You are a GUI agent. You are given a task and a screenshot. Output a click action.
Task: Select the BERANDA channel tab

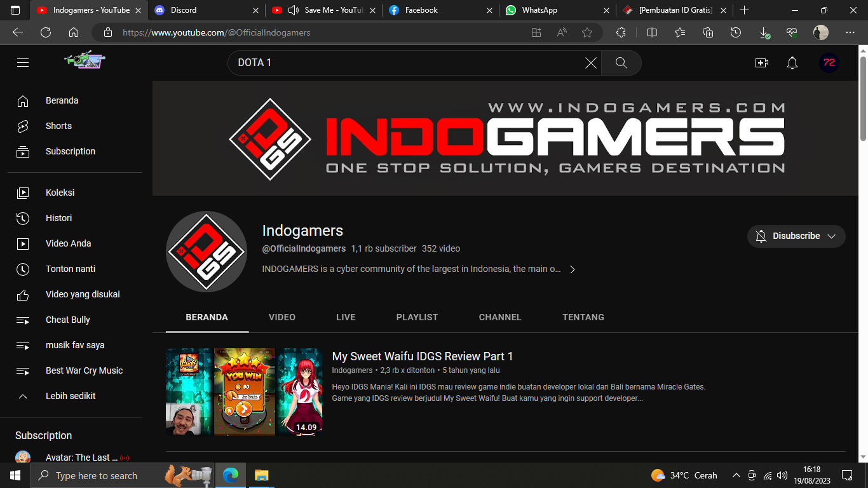pos(207,317)
